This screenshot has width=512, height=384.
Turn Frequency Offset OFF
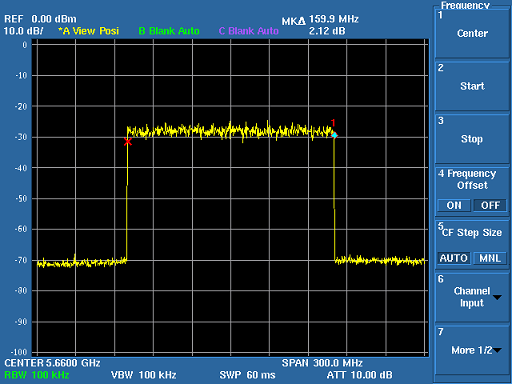coord(490,205)
